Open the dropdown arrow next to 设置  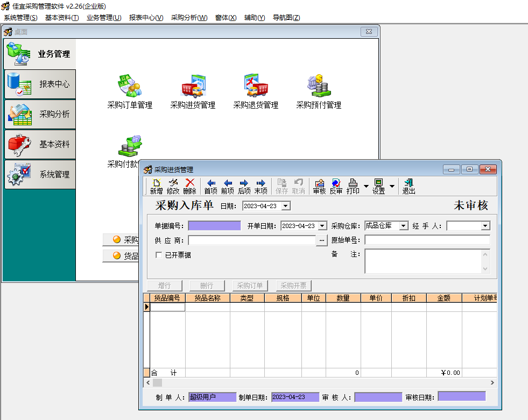tap(392, 186)
